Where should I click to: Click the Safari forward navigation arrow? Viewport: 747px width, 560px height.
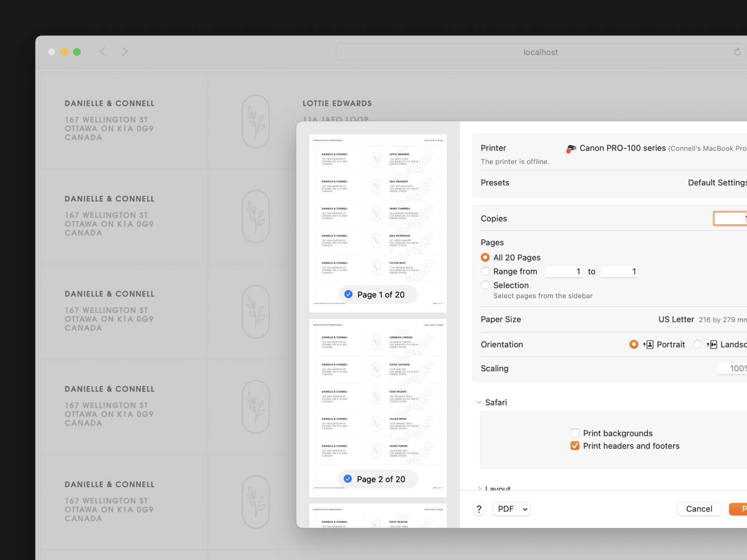coord(125,52)
